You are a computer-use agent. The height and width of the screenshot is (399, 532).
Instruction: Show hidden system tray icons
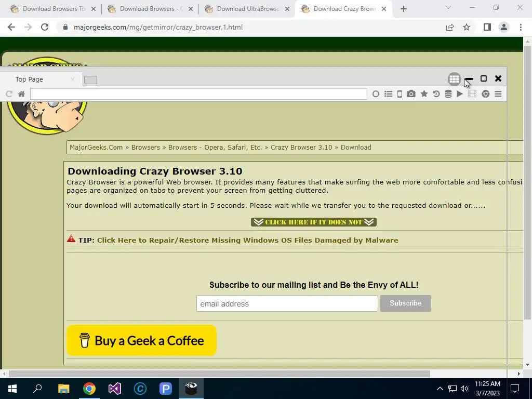coord(440,389)
